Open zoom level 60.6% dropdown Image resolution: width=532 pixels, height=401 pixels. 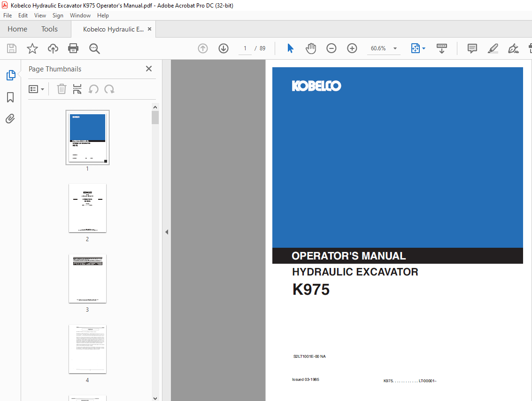[x=395, y=48]
